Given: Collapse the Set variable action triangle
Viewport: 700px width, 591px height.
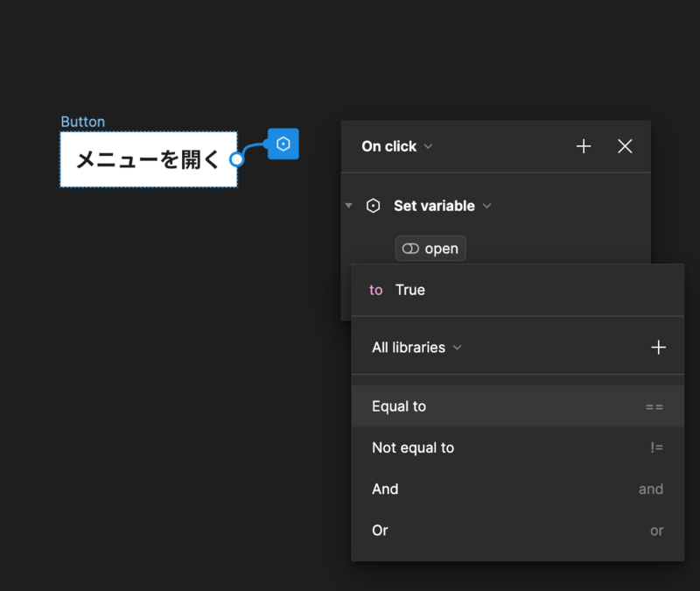Looking at the screenshot, I should click(348, 206).
